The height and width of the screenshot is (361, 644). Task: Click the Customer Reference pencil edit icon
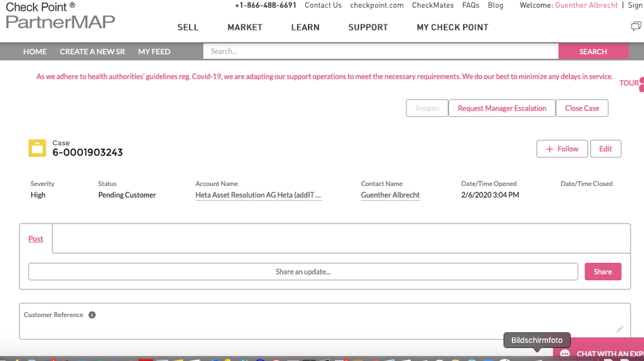coord(619,329)
